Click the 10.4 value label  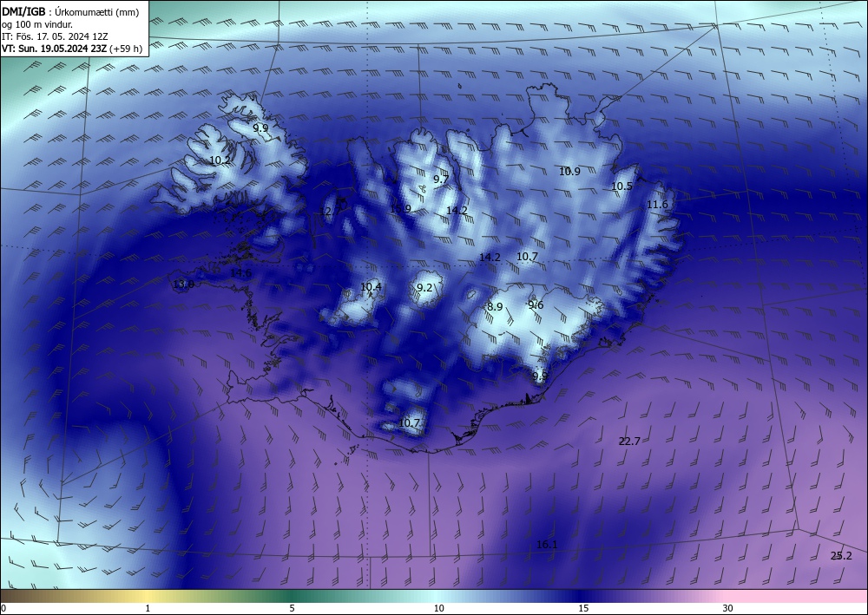[371, 286]
